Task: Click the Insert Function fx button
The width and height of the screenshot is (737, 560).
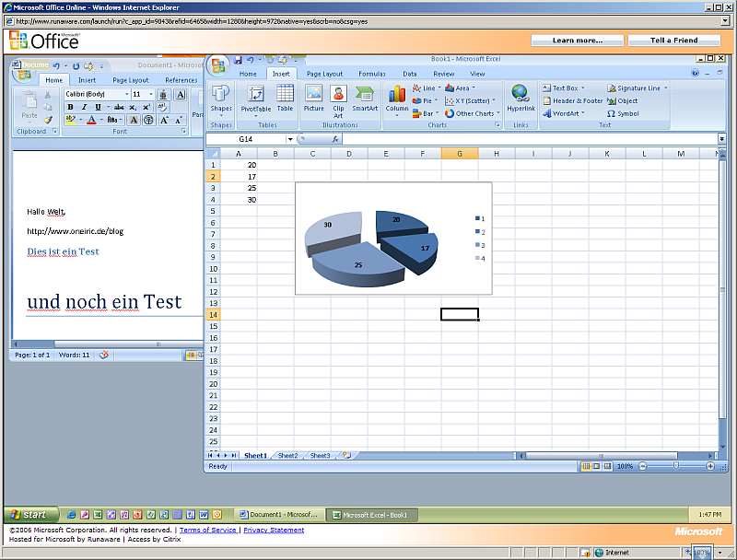Action: pos(335,139)
